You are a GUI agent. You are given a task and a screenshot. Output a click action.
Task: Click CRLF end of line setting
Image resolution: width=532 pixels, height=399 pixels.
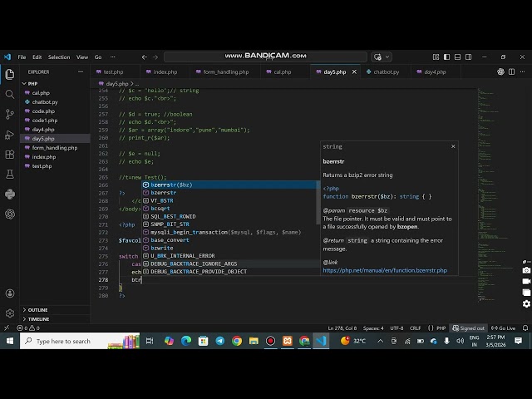(x=416, y=328)
